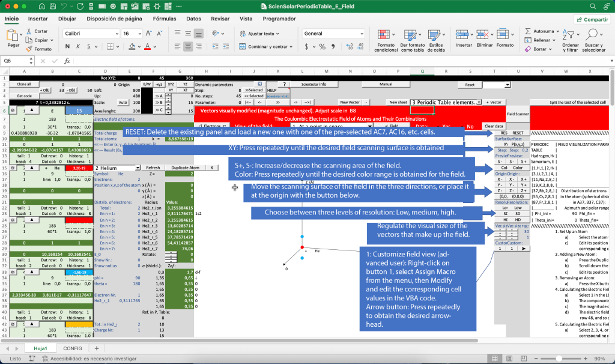Expand the '2 Helium' atom dropdown
615x364 pixels.
coord(137,168)
